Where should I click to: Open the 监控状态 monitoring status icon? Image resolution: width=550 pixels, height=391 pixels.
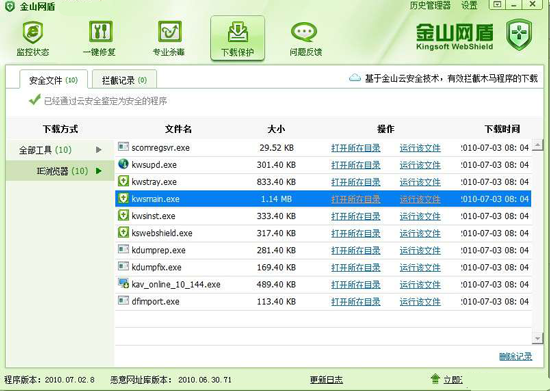[33, 32]
